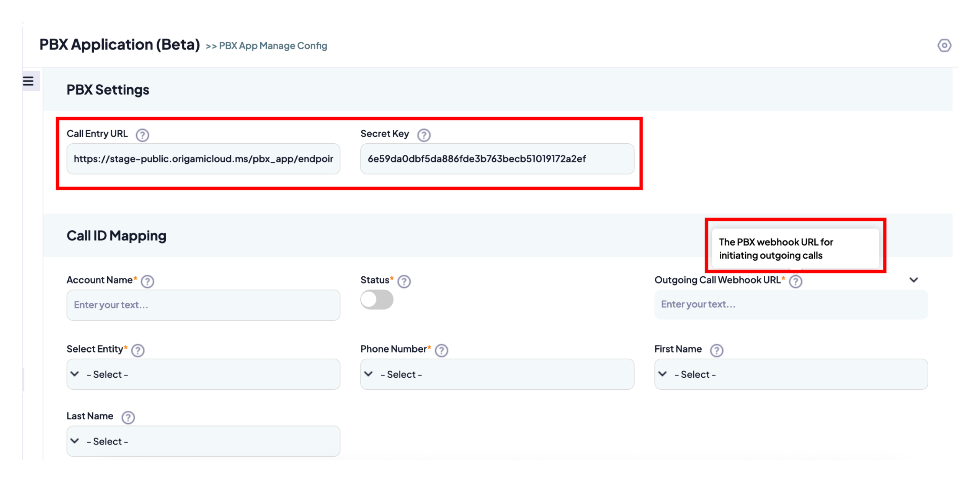This screenshot has width=980, height=482.
Task: Show help for Status field
Action: coord(404,281)
